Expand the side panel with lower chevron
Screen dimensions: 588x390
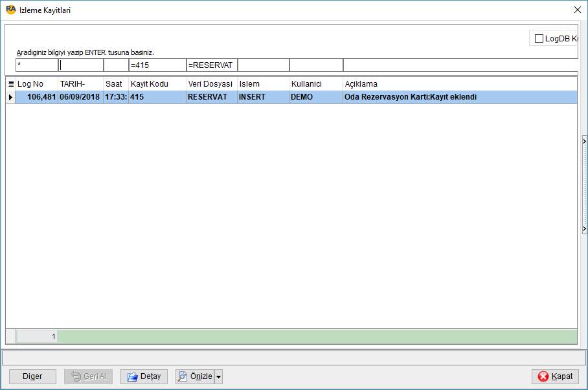click(x=584, y=228)
